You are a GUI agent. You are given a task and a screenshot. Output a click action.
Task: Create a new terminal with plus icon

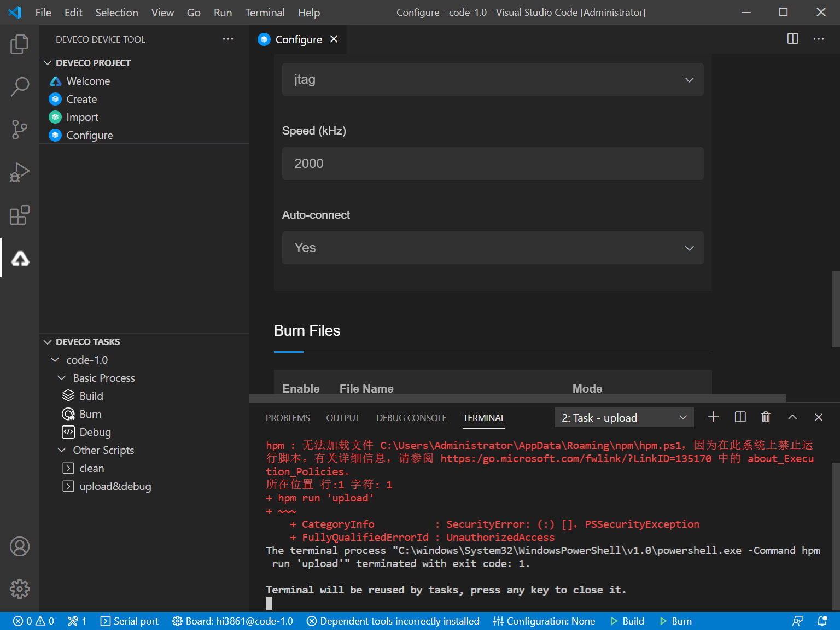tap(713, 417)
